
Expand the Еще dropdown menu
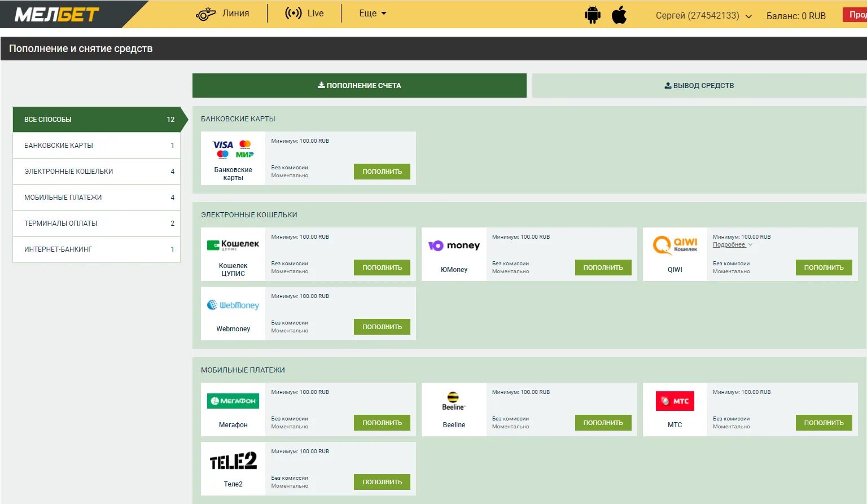373,13
